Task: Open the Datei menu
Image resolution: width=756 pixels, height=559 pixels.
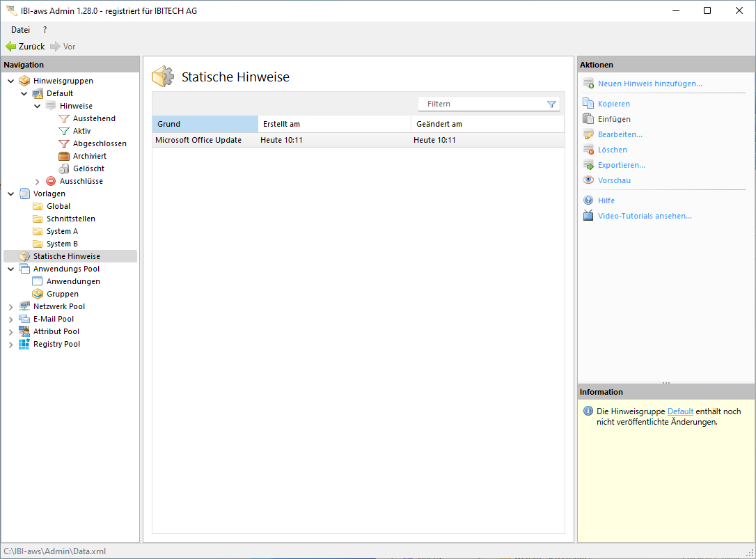Action: [x=20, y=30]
